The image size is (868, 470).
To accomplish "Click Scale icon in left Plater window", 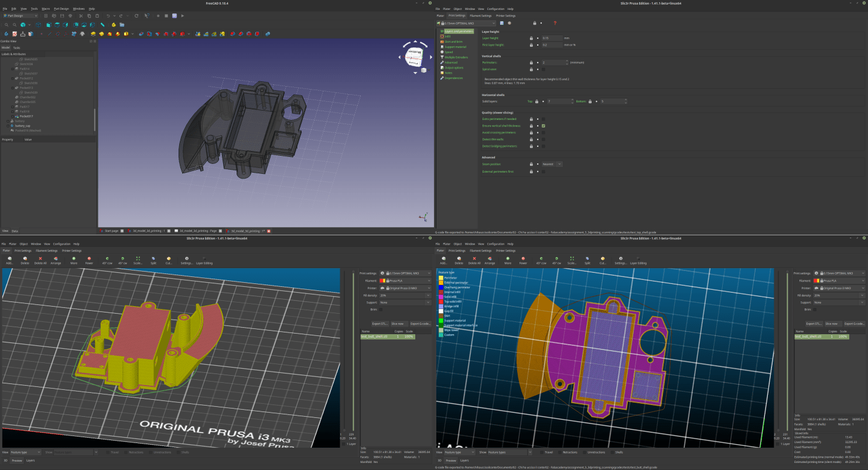I will pyautogui.click(x=138, y=260).
